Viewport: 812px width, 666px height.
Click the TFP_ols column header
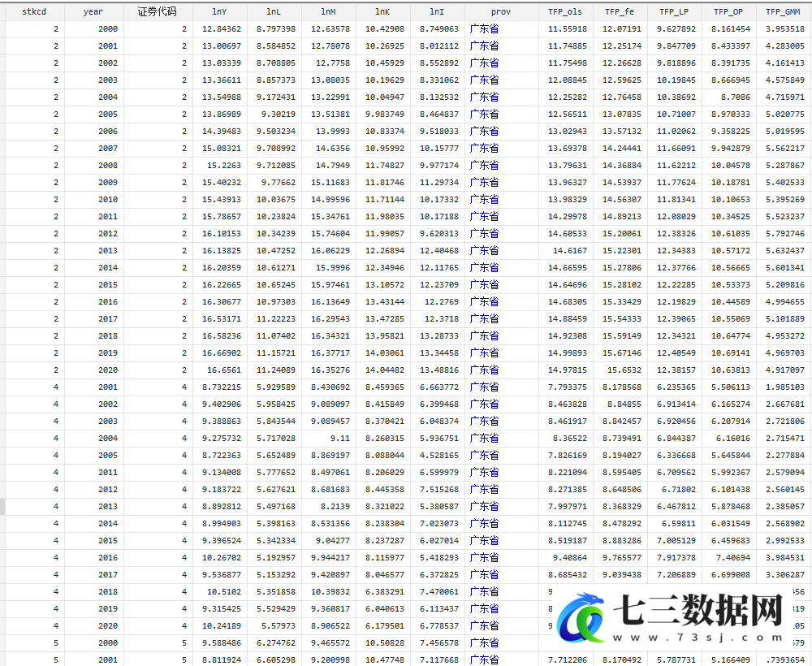565,11
